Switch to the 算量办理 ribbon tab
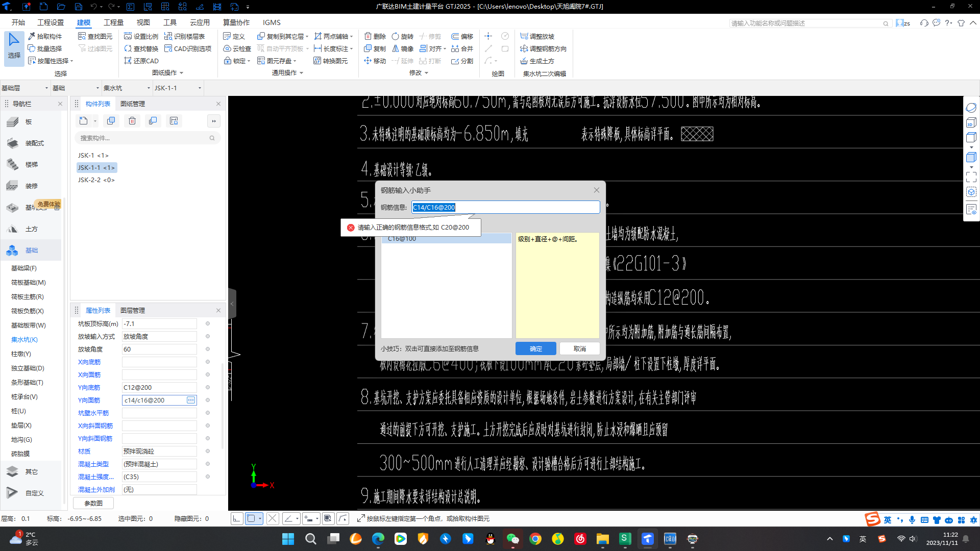Screen dimensions: 980x551 pos(235,22)
